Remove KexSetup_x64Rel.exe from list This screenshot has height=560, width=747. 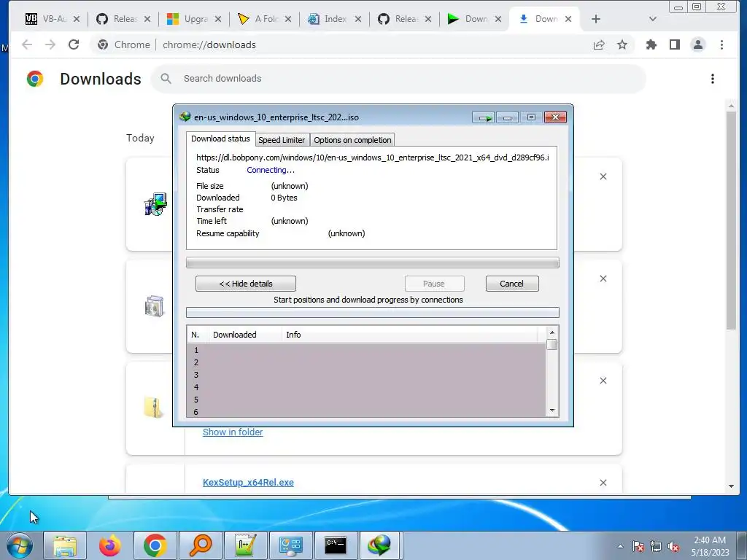[x=603, y=483]
